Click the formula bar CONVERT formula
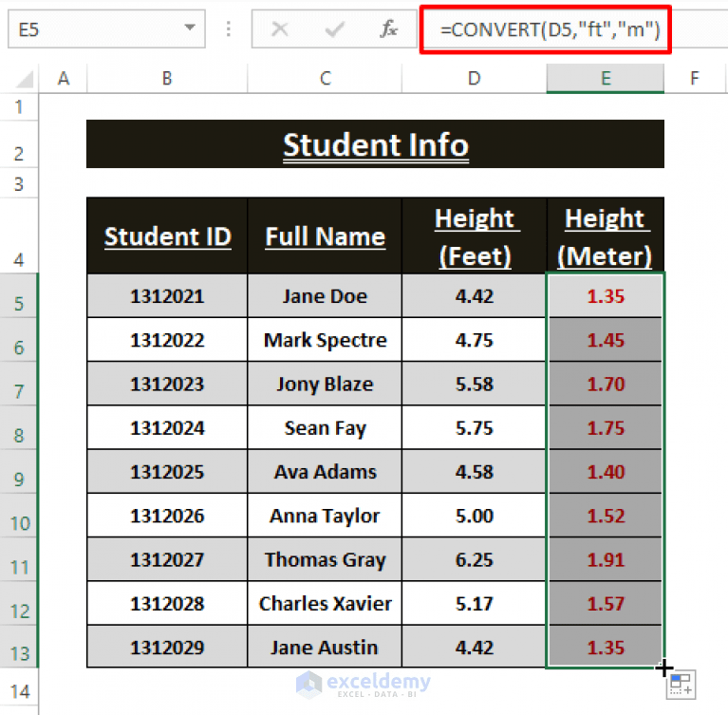Viewport: 728px width, 715px height. point(550,29)
